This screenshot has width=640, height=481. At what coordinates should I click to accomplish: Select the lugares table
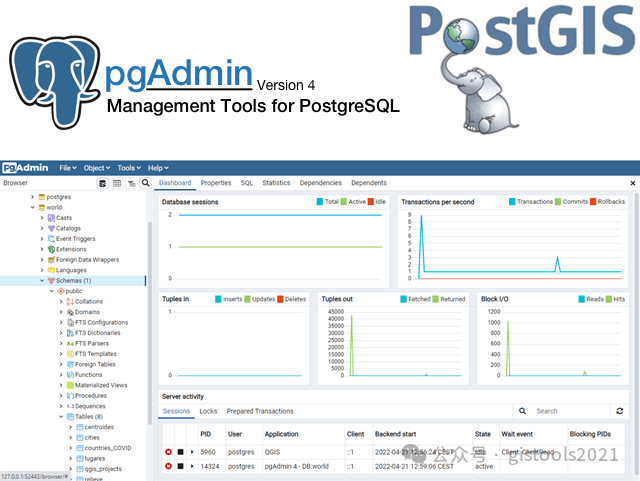tap(95, 459)
